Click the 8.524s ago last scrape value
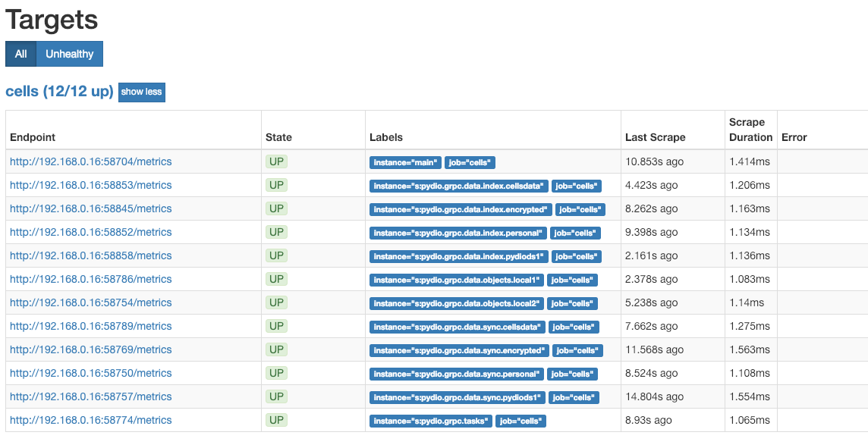The width and height of the screenshot is (868, 448). click(652, 373)
